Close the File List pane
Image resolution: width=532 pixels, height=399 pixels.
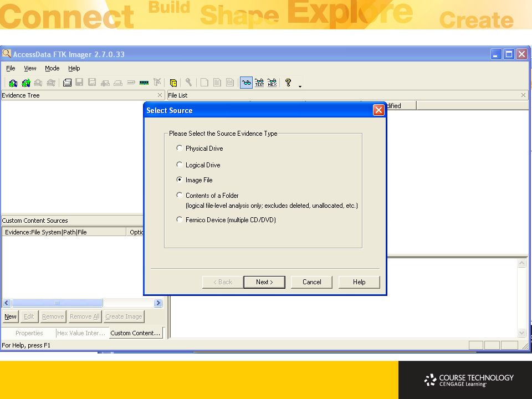[523, 95]
